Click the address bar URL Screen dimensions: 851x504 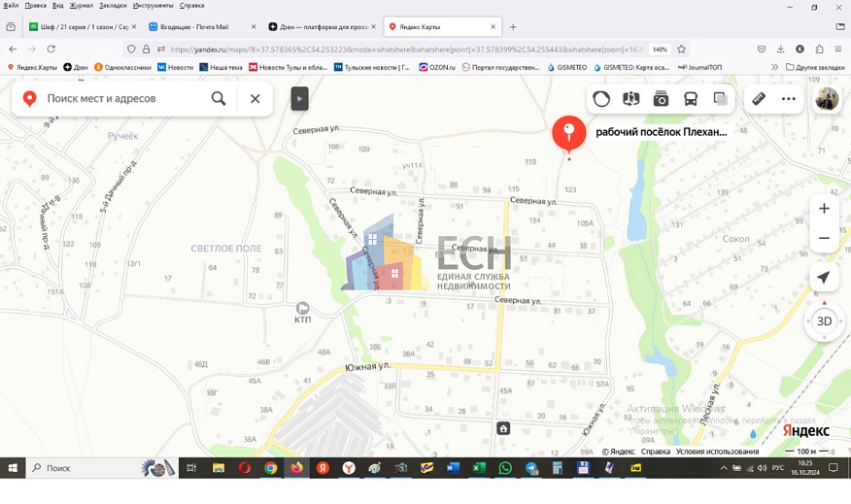point(407,50)
